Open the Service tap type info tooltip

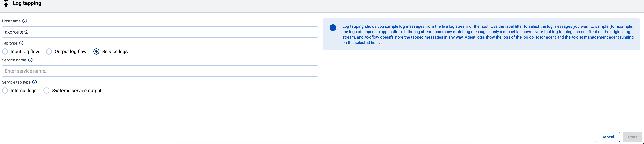[34, 82]
